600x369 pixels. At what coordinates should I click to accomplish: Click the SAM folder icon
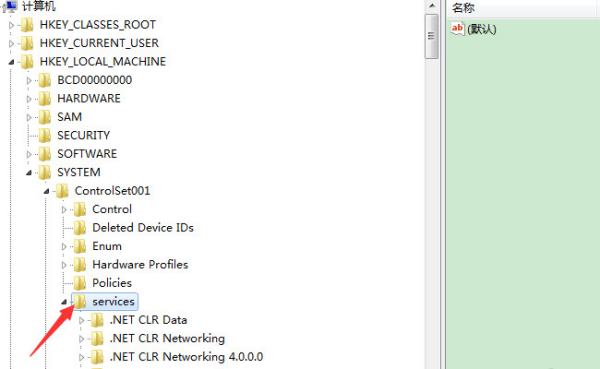point(44,117)
